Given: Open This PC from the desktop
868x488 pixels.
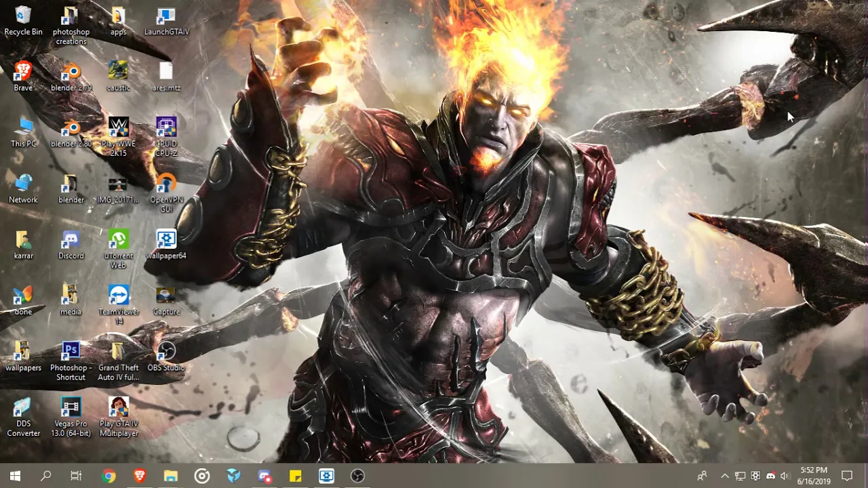Looking at the screenshot, I should coord(23,133).
